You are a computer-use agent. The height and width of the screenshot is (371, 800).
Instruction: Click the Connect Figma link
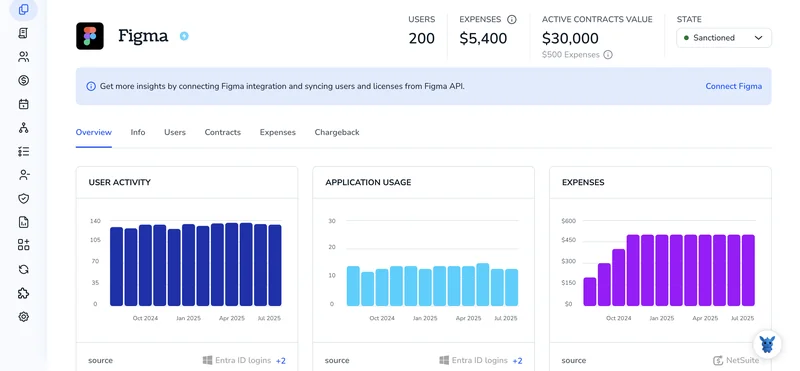(x=734, y=86)
